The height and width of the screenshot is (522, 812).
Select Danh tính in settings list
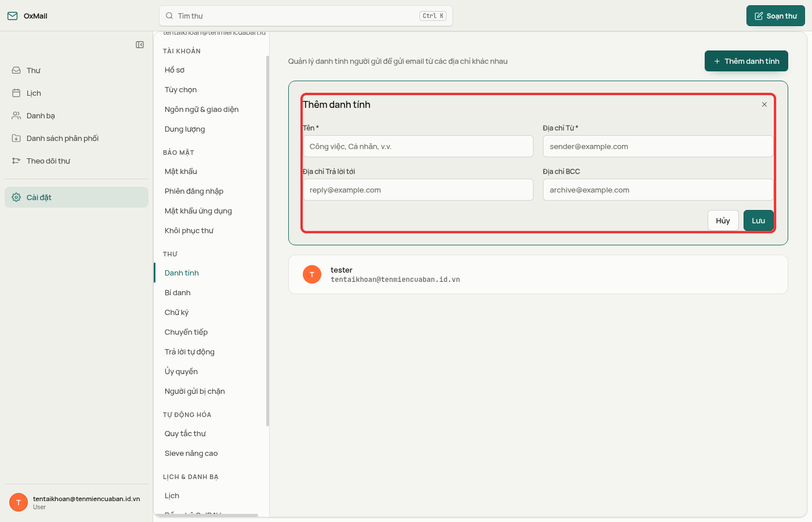(210, 273)
